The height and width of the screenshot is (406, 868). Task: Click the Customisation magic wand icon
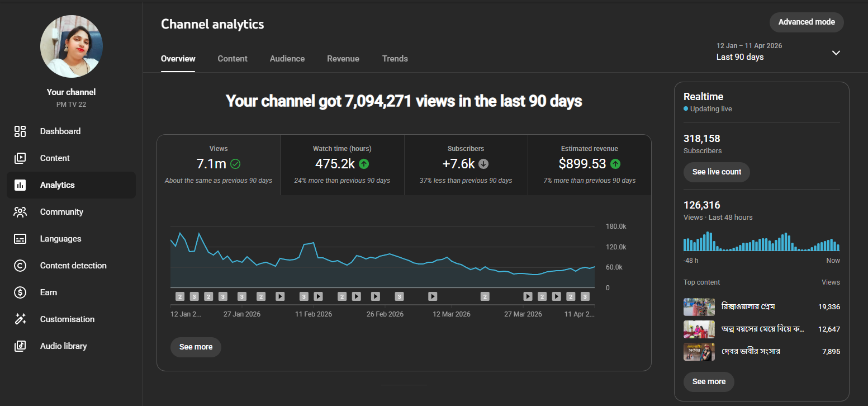(x=20, y=319)
